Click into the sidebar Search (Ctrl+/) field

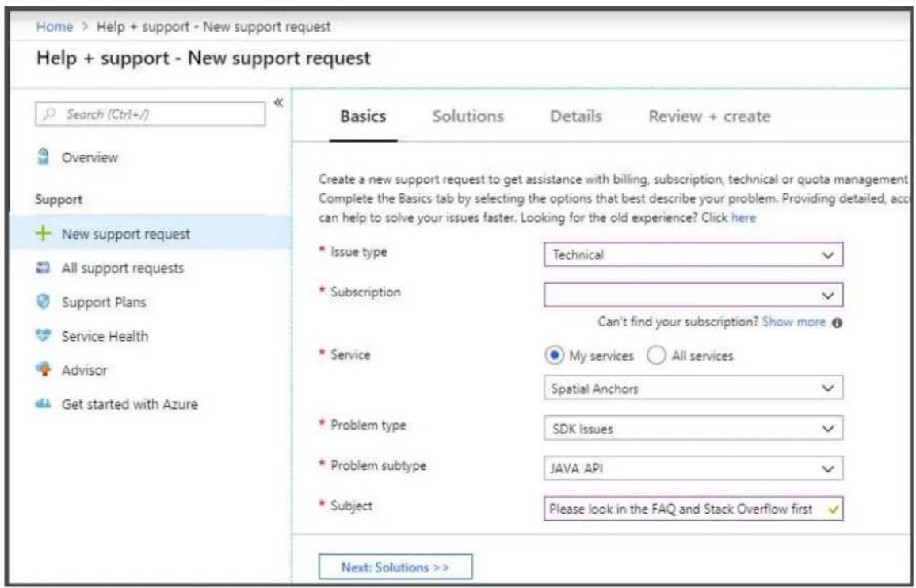(150, 114)
